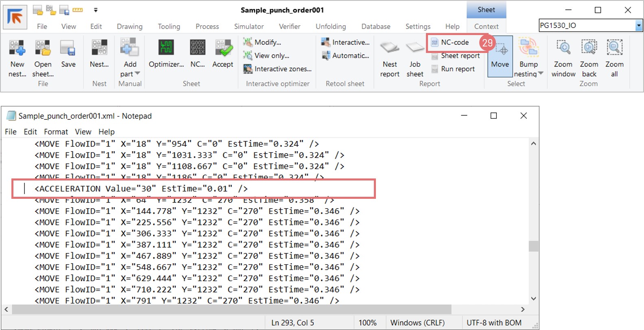Screen dimensions: 644x330
Task: Click the Accept checkmark icon
Action: pyautogui.click(x=223, y=48)
